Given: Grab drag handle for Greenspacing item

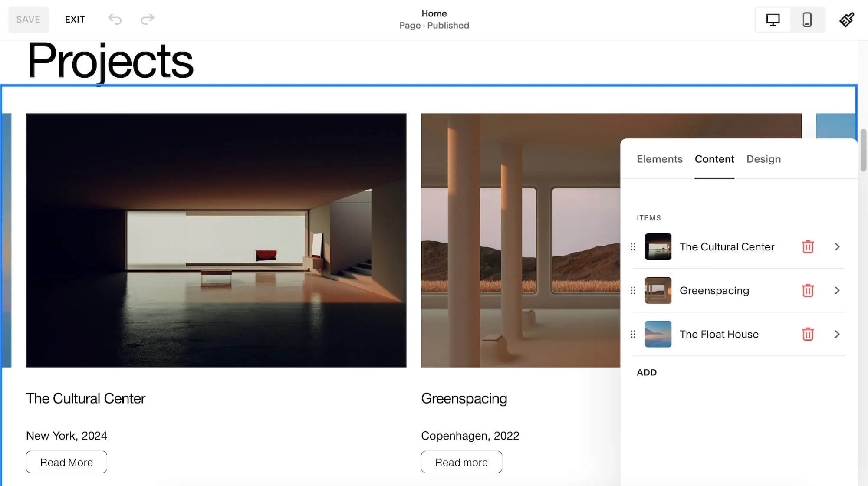Looking at the screenshot, I should click(633, 290).
